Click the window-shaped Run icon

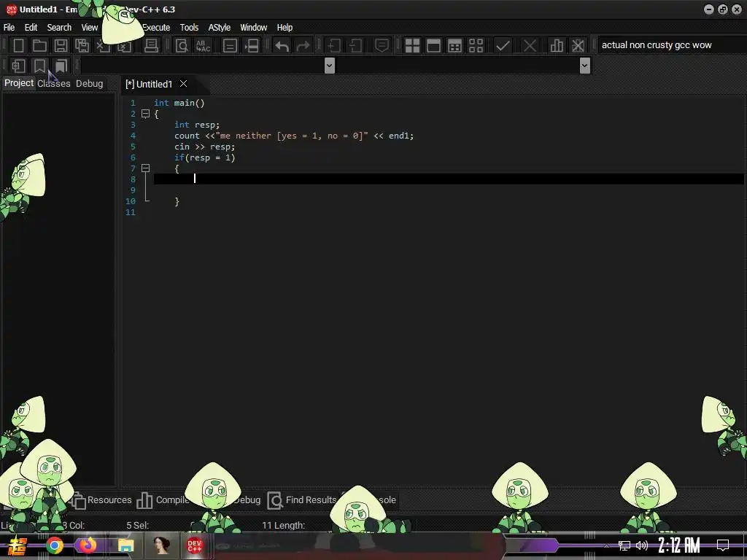[433, 46]
